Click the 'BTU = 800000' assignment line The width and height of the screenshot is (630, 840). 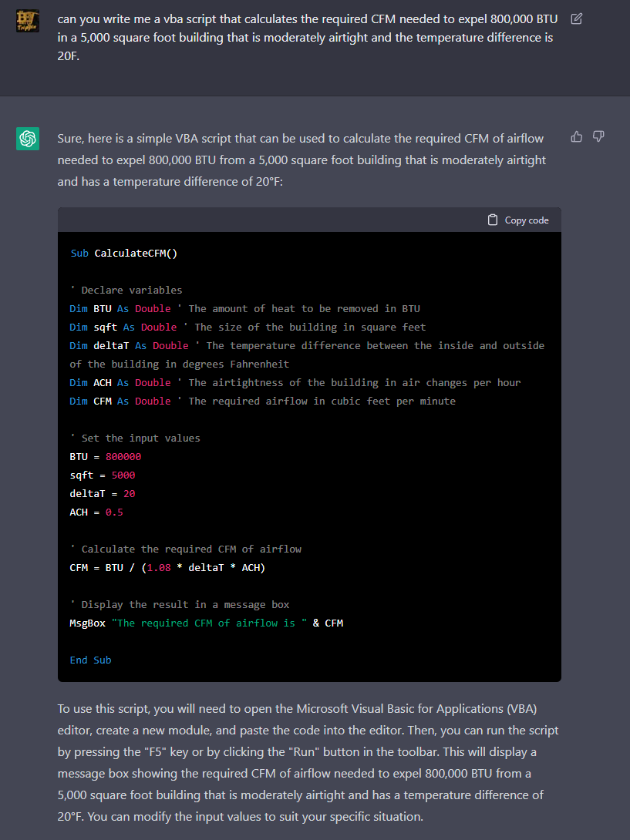click(106, 456)
